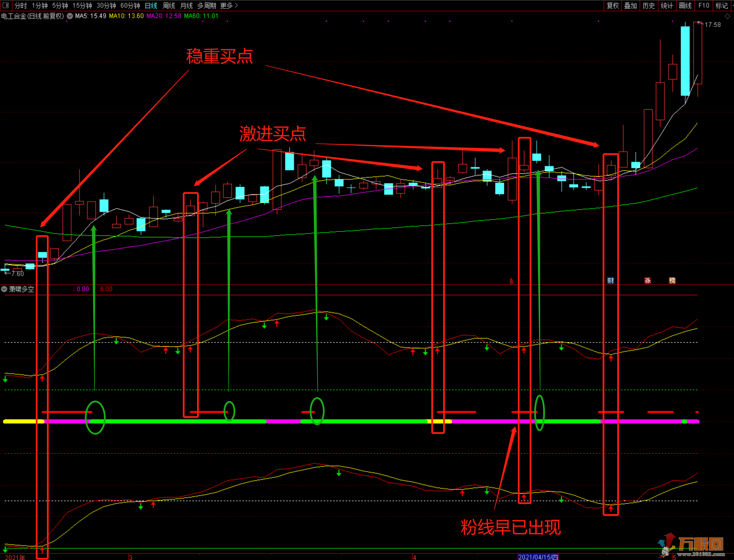
Task: Click the 2021/04/15/四 date marker
Action: coord(538,557)
